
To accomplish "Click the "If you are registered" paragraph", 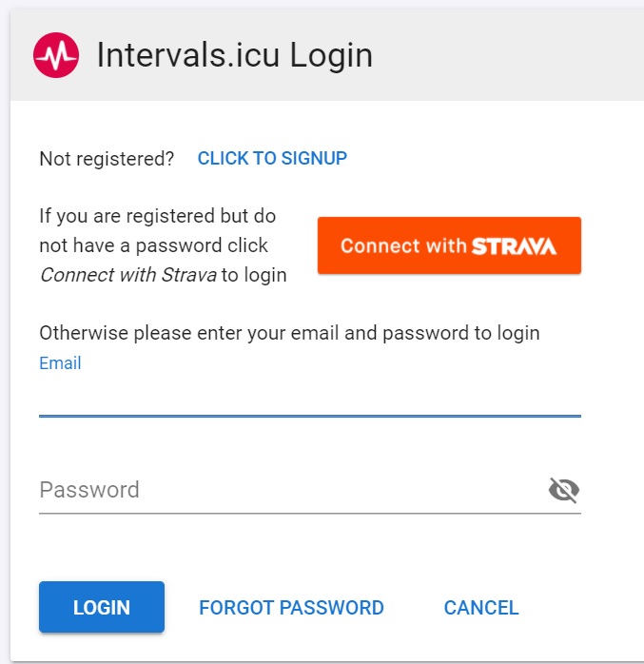I will 157,216.
